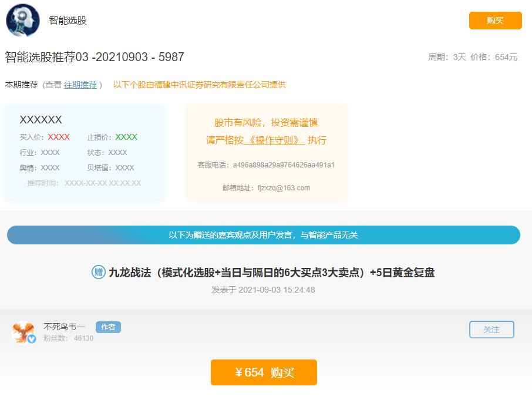Click the 客服电话 number text

tap(284, 165)
